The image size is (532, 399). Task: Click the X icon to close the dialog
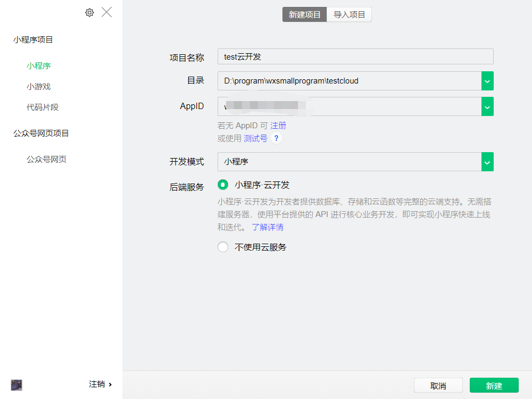(x=106, y=12)
